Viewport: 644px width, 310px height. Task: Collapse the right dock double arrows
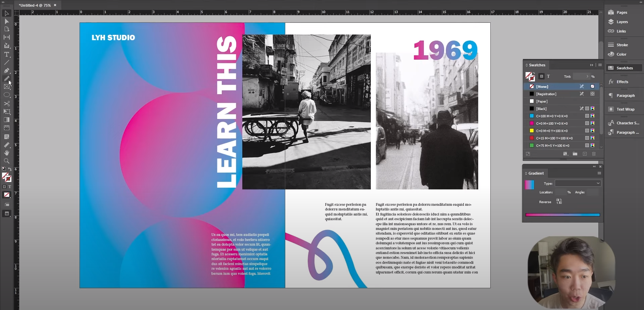tap(641, 2)
